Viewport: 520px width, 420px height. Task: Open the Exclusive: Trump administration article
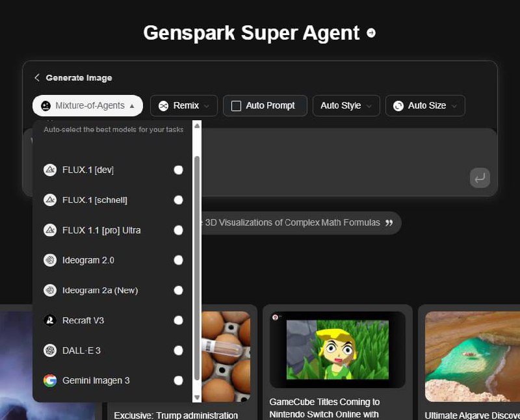point(175,415)
